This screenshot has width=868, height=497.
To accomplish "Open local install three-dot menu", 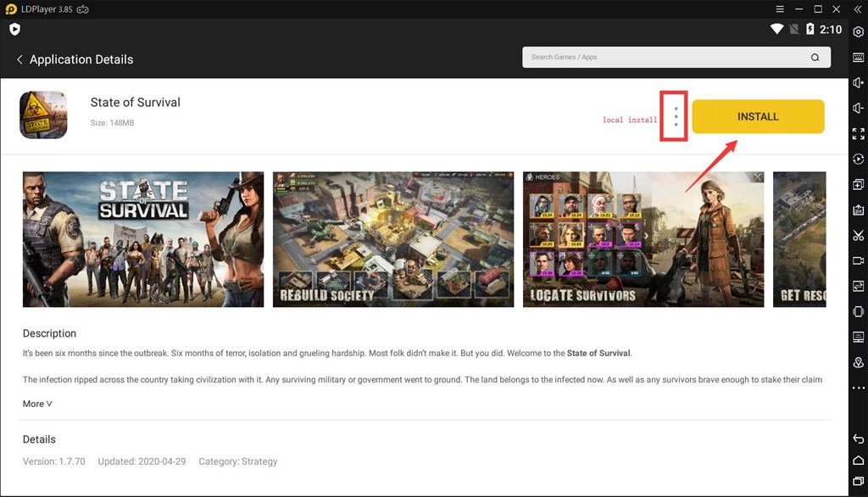I will pyautogui.click(x=676, y=116).
